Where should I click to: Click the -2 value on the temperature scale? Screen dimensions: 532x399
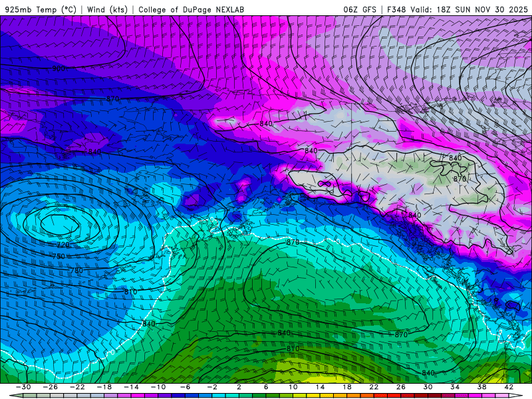point(211,387)
